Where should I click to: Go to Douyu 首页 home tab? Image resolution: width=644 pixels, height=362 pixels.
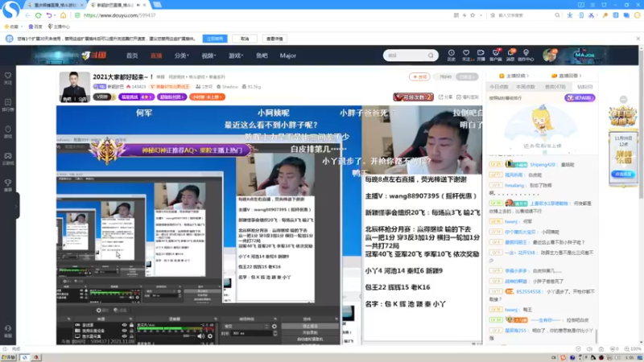pyautogui.click(x=132, y=56)
